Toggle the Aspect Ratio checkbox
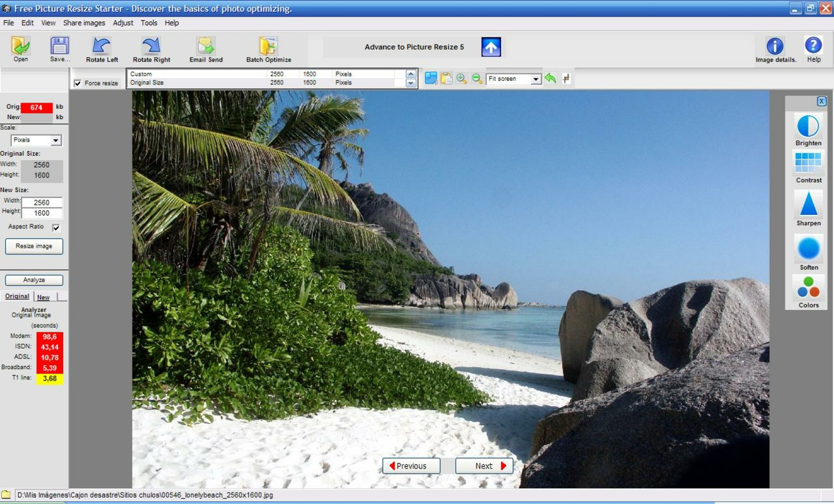 tap(56, 227)
